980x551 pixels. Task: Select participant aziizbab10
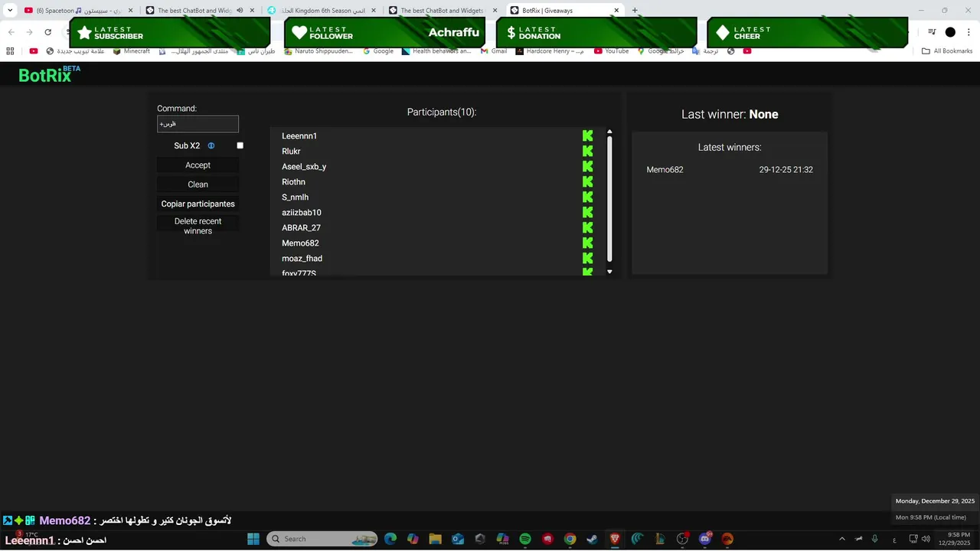coord(302,213)
